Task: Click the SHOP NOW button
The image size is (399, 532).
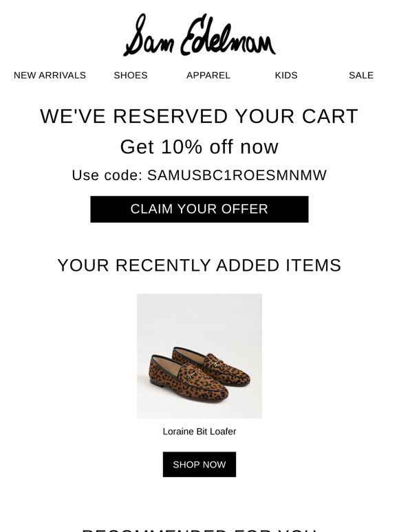Action: (x=199, y=465)
